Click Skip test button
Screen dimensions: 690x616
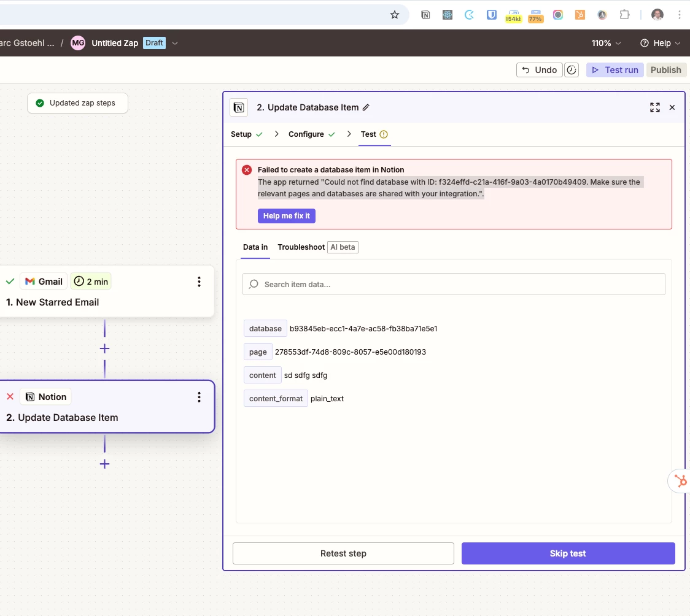click(568, 553)
